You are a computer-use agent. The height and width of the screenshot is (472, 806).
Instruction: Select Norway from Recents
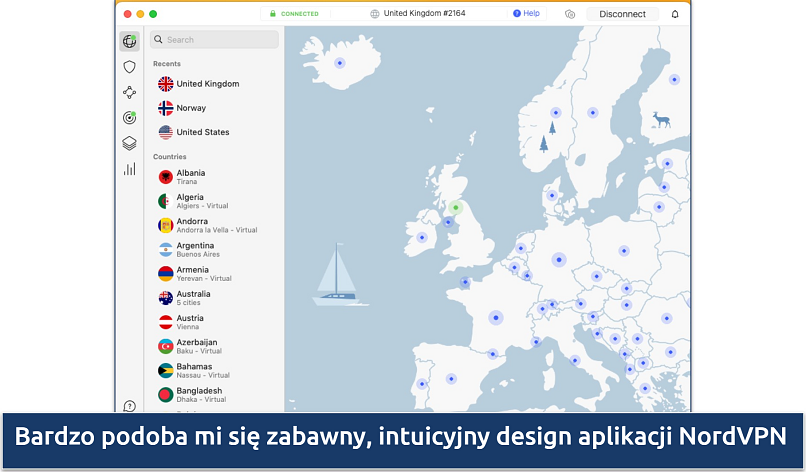pos(191,108)
